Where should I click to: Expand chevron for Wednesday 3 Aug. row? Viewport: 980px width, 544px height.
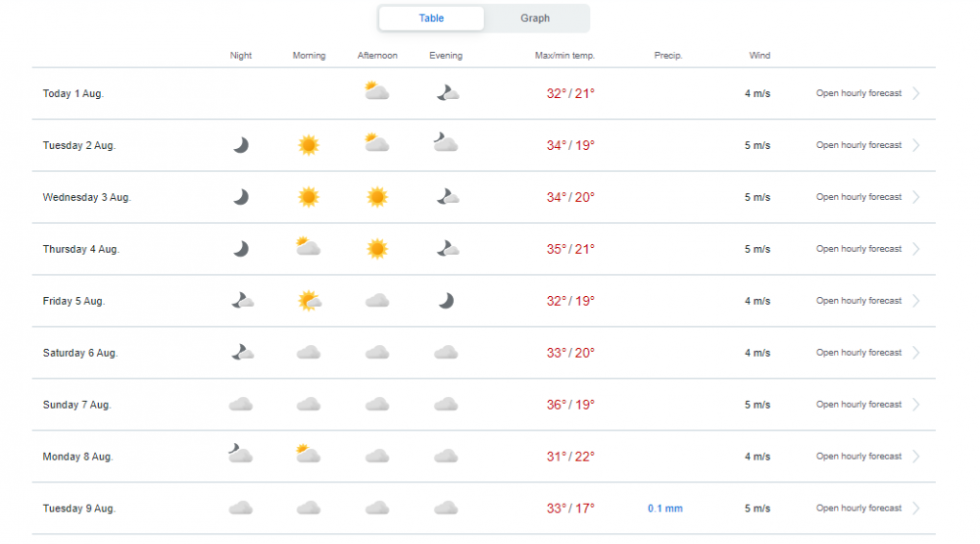pos(916,197)
